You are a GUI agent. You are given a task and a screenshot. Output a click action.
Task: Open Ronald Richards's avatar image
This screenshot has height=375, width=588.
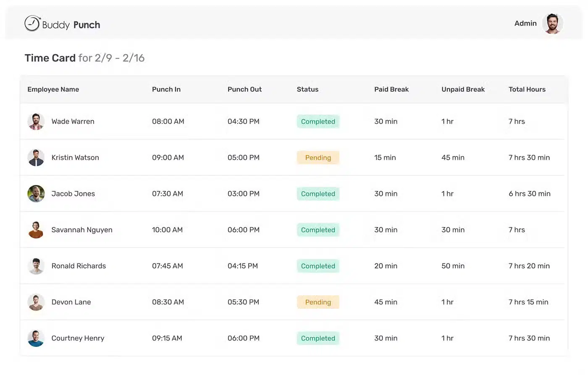coord(36,266)
